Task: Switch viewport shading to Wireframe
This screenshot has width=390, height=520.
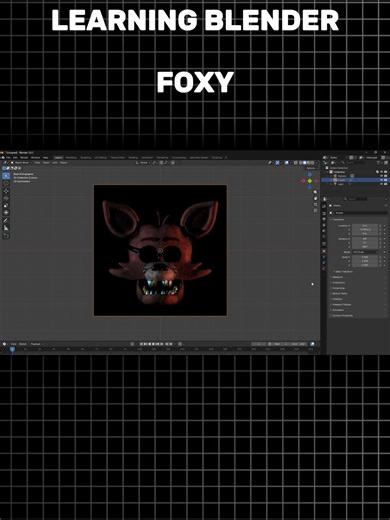Action: coord(300,163)
